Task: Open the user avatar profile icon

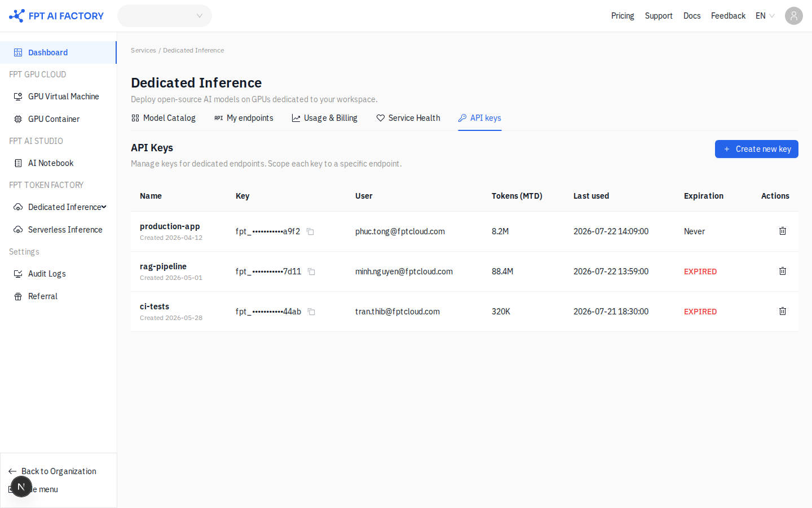Action: (x=794, y=16)
